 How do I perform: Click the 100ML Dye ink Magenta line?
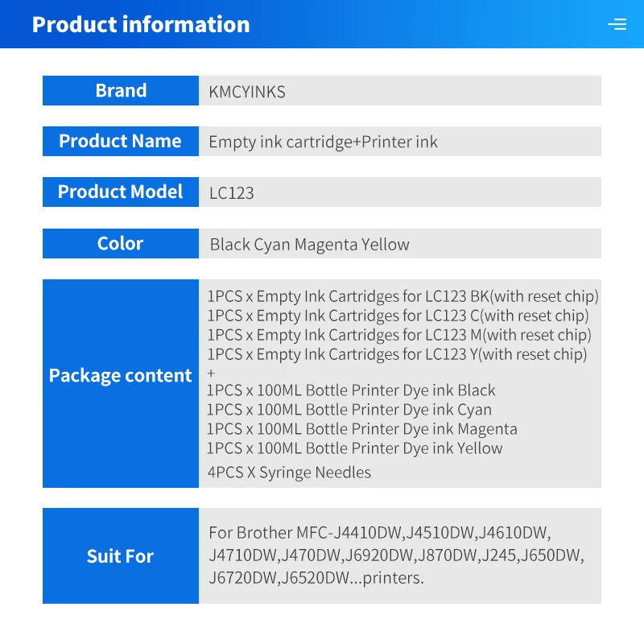click(x=362, y=429)
